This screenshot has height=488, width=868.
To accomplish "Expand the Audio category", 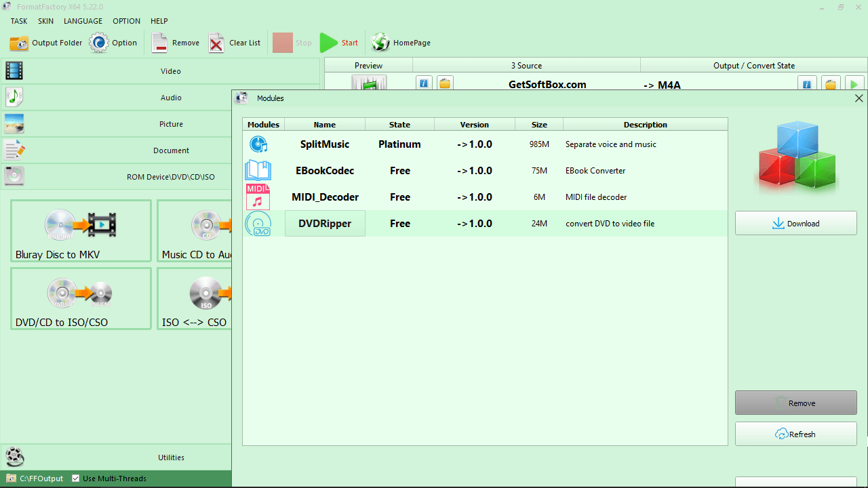I will coord(116,98).
